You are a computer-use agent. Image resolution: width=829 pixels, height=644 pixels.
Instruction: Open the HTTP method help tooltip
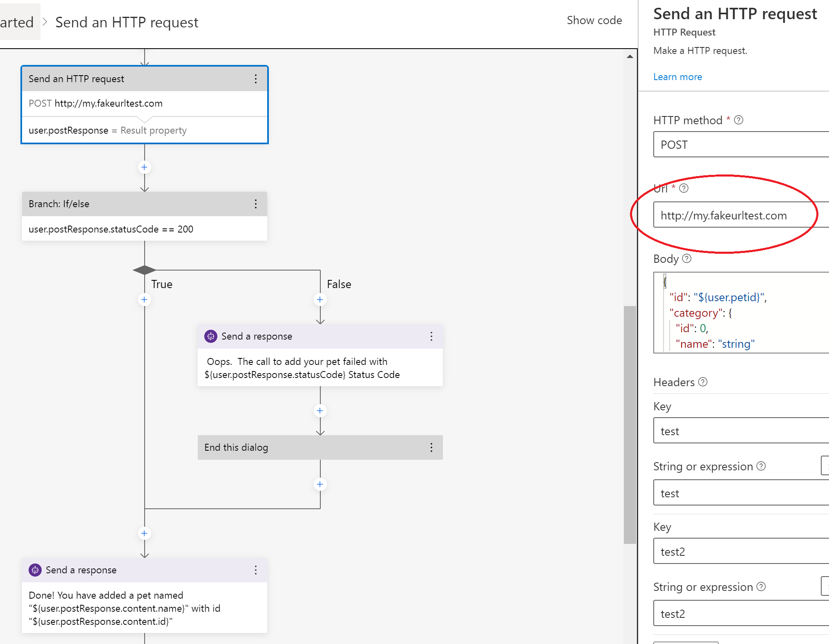pyautogui.click(x=738, y=120)
